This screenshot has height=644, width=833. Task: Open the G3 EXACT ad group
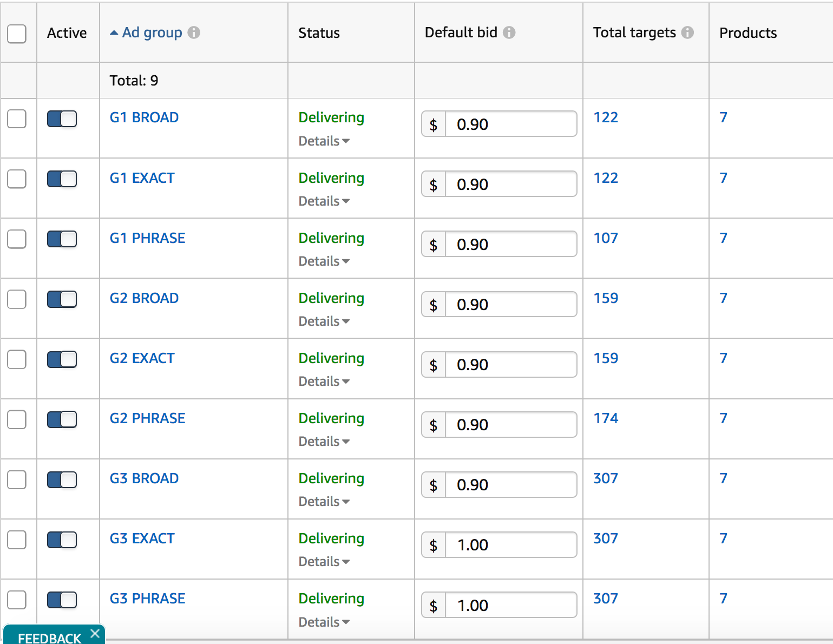pyautogui.click(x=142, y=538)
